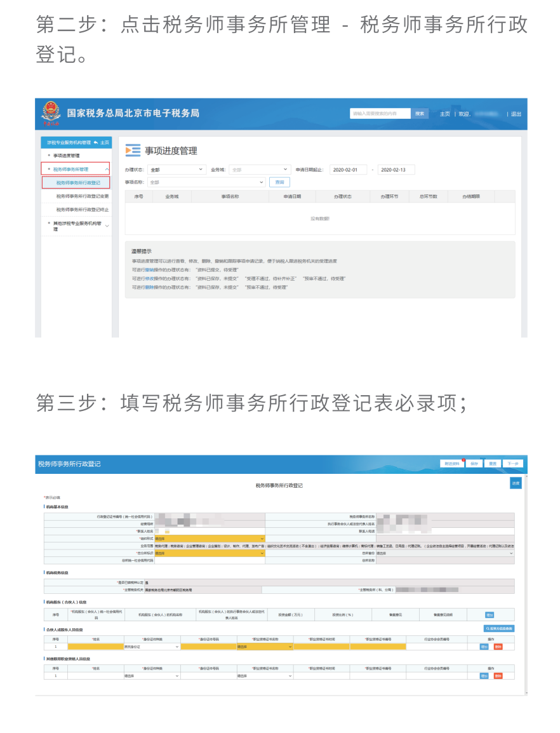Click the 保存 save button

[x=474, y=464]
